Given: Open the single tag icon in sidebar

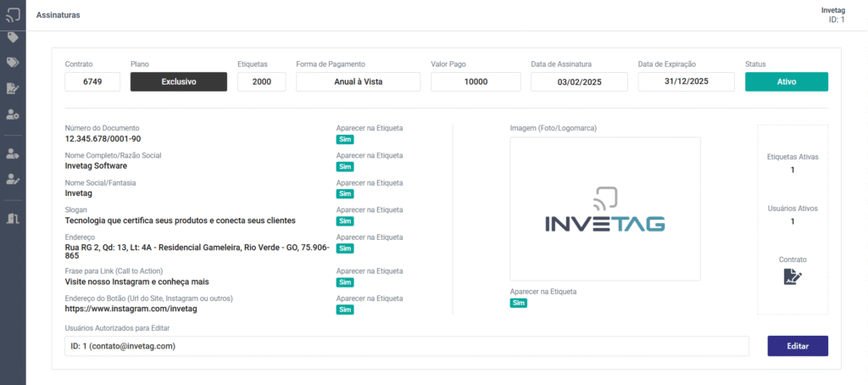Looking at the screenshot, I should click(x=13, y=37).
